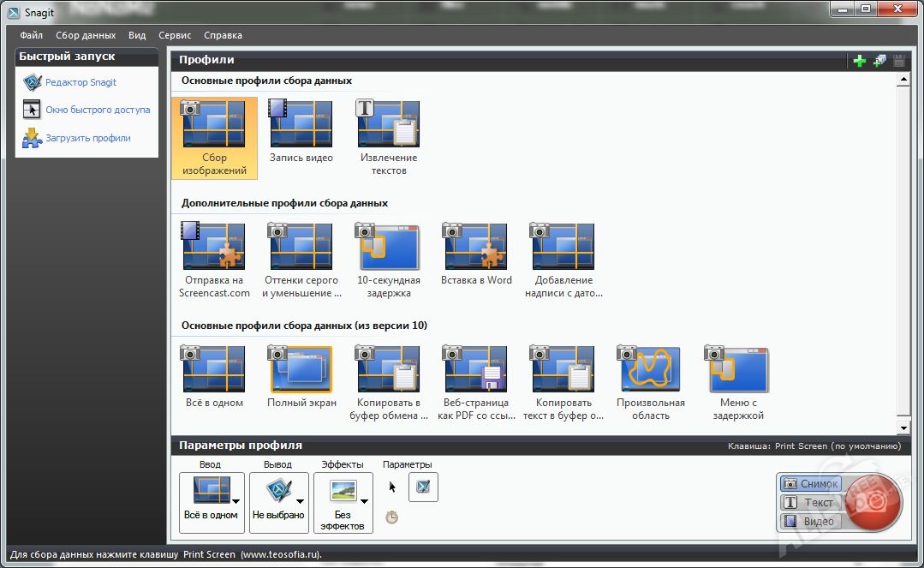This screenshot has width=924, height=568.
Task: Open the profile wizard stacked-pages icon
Action: (879, 61)
